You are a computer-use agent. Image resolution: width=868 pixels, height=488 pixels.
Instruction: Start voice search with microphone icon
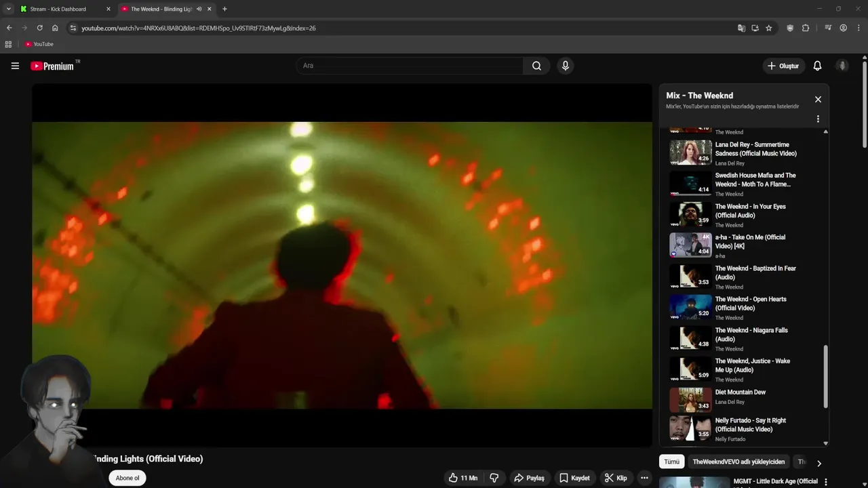click(x=565, y=66)
